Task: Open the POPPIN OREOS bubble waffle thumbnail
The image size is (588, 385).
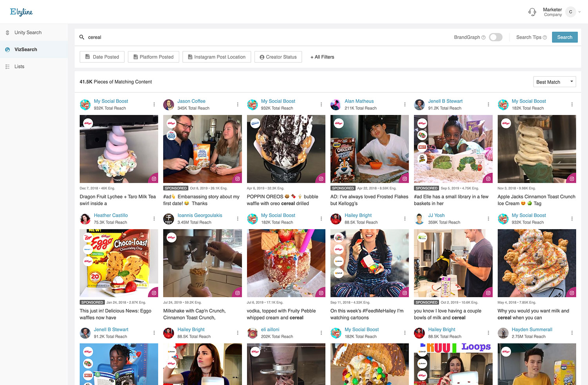Action: (286, 149)
